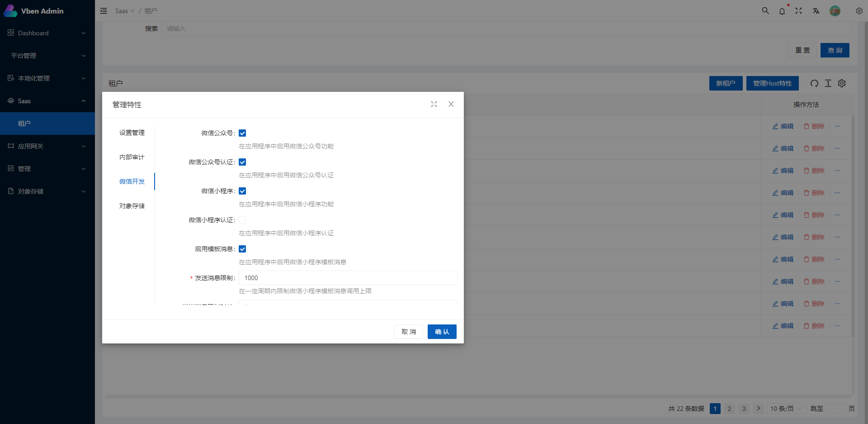Click the 发送消息限制 input field

point(348,278)
